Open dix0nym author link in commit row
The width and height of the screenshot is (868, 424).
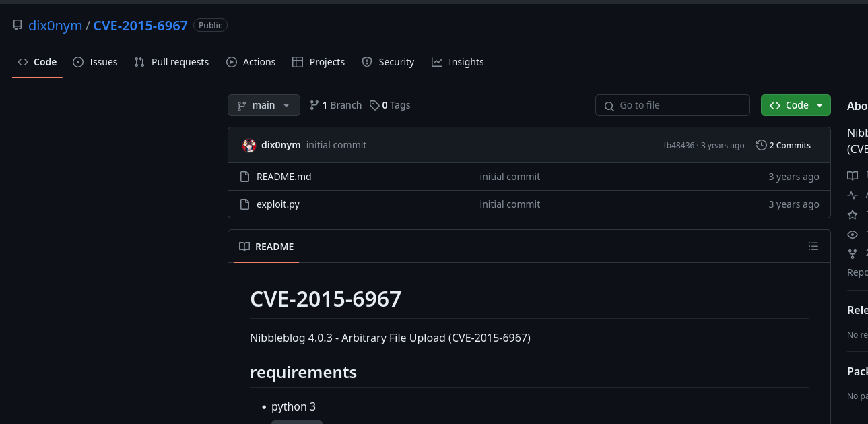[x=281, y=145]
